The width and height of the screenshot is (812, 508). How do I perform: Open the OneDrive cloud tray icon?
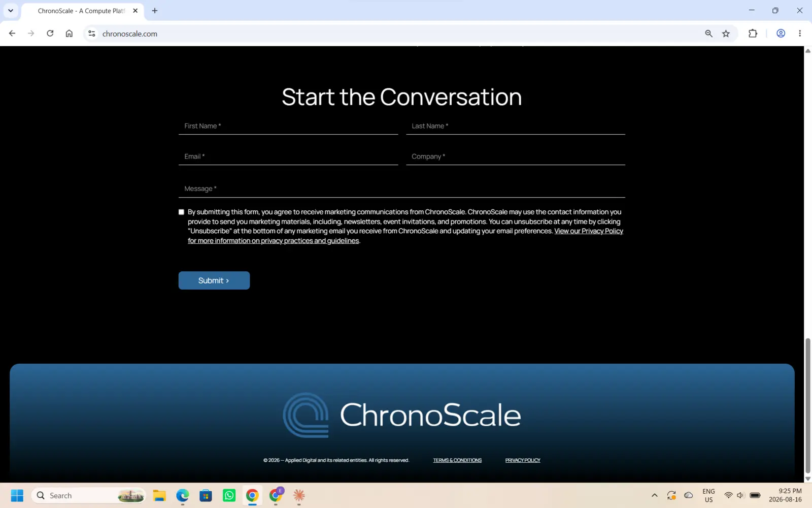(689, 495)
